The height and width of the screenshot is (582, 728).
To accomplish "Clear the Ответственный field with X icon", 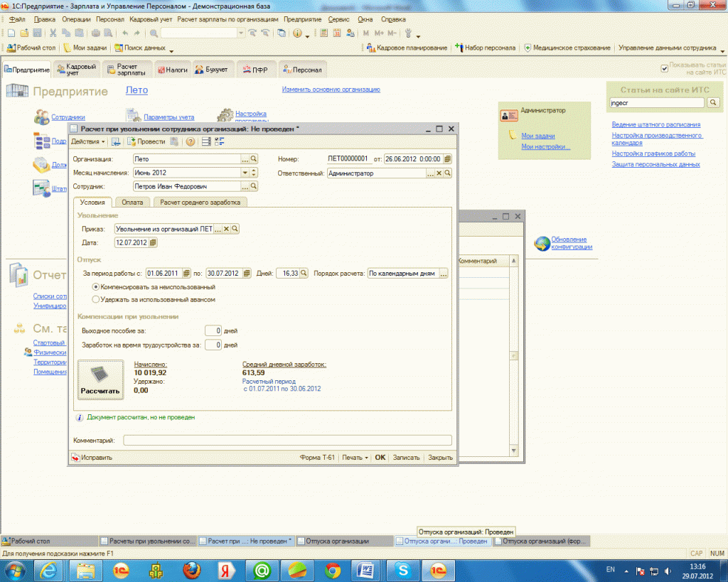I will click(x=439, y=173).
